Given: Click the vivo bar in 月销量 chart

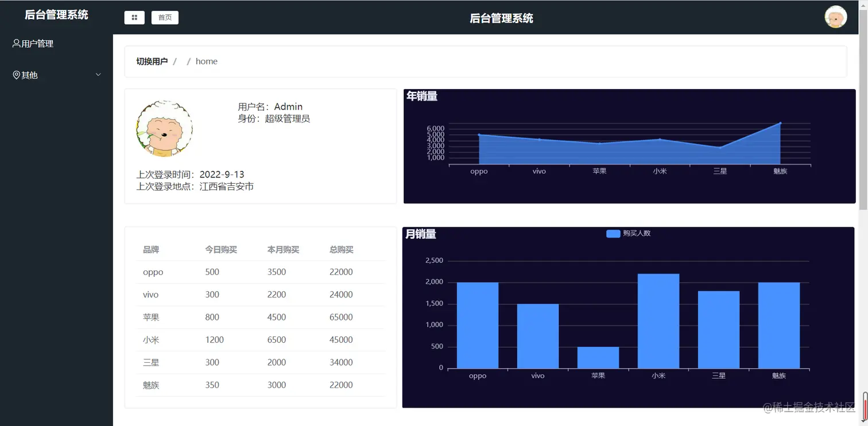Looking at the screenshot, I should tap(538, 336).
